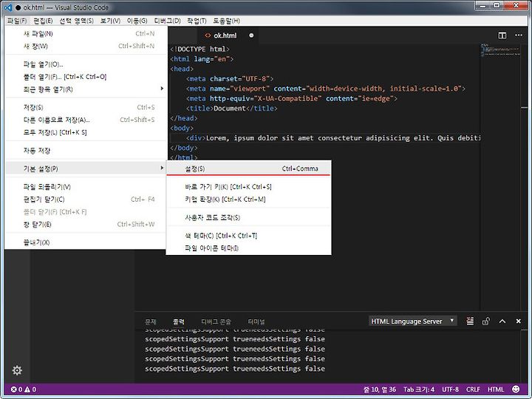
Task: Select 저장(S) menu item
Action: click(x=86, y=107)
